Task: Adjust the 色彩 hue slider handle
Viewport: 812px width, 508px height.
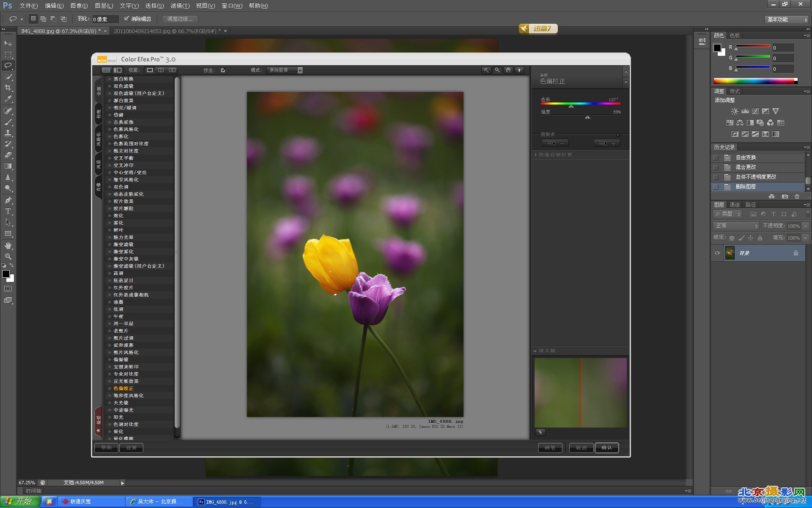Action: pos(571,106)
